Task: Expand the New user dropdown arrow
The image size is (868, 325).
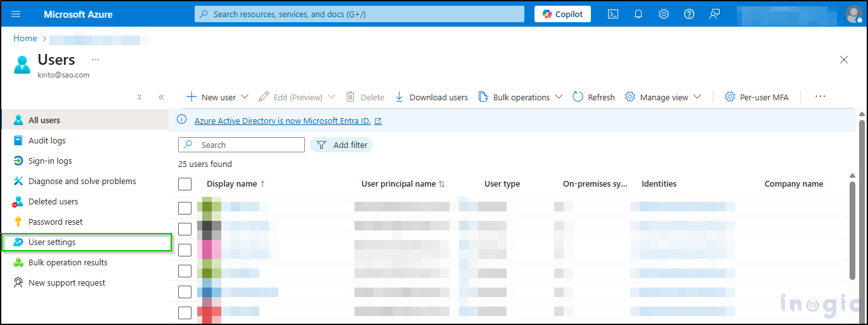Action: tap(245, 97)
